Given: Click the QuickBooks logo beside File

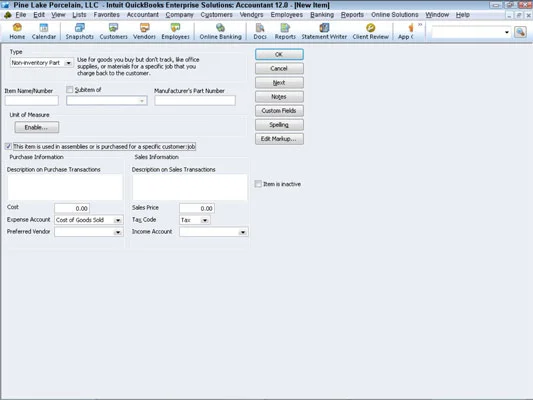Looking at the screenshot, I should click(7, 15).
